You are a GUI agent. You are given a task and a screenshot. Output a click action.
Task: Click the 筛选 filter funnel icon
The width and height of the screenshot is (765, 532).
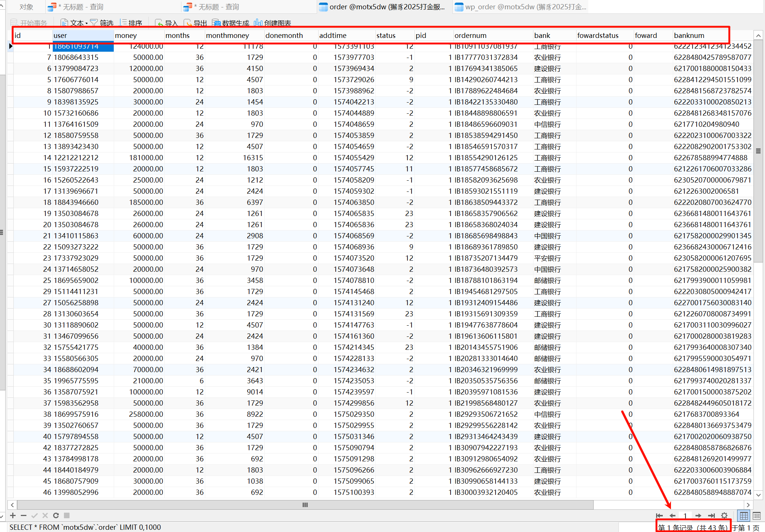pos(94,23)
